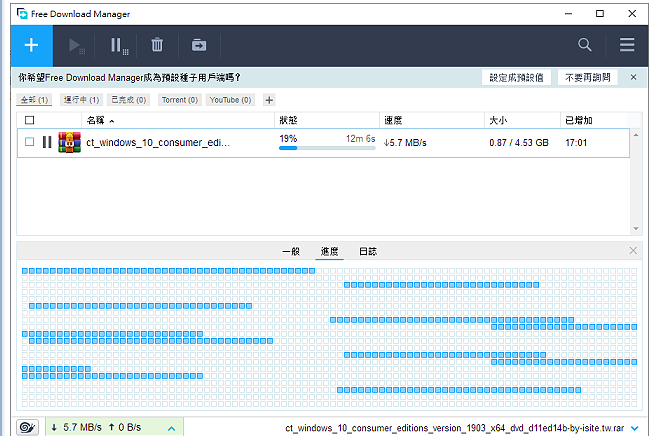Open move-to-folder toolbar icon
The image size is (654, 436).
point(199,45)
